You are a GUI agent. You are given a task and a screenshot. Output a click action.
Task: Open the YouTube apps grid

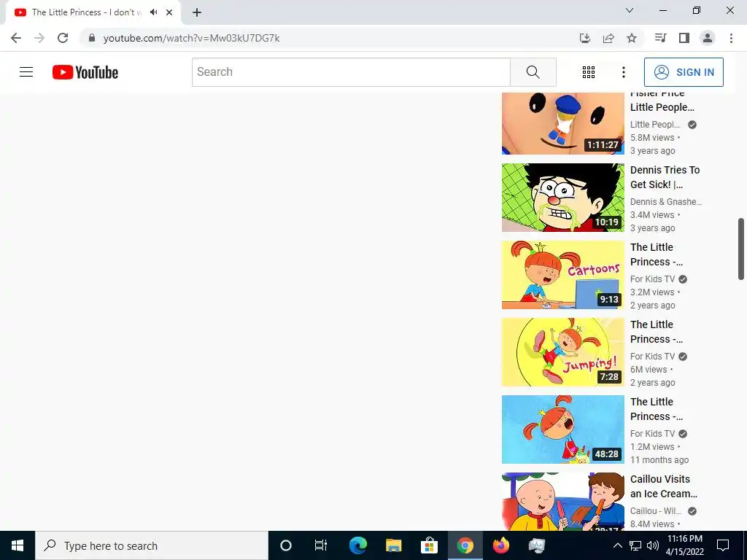pos(589,72)
